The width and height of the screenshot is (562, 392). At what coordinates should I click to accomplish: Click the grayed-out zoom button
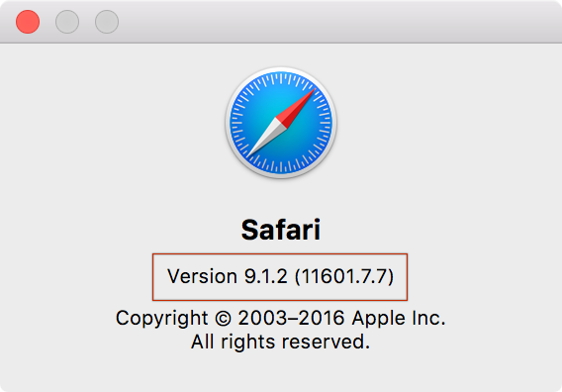pyautogui.click(x=107, y=22)
